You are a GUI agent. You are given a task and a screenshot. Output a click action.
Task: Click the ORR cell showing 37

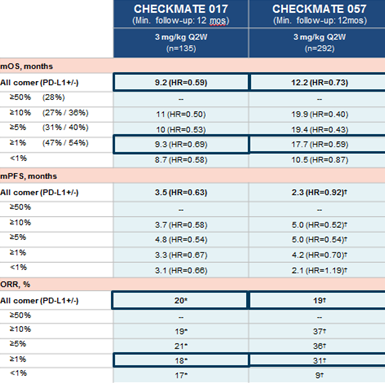pos(317,331)
